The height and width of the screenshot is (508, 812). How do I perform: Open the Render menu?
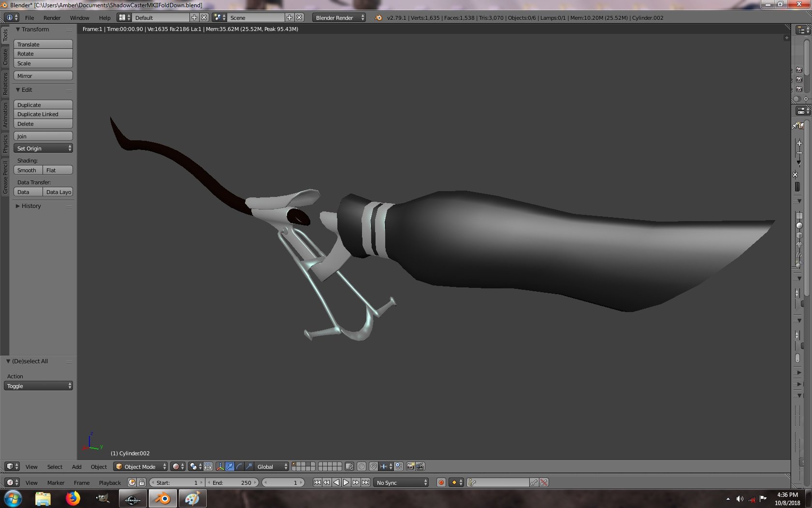52,17
